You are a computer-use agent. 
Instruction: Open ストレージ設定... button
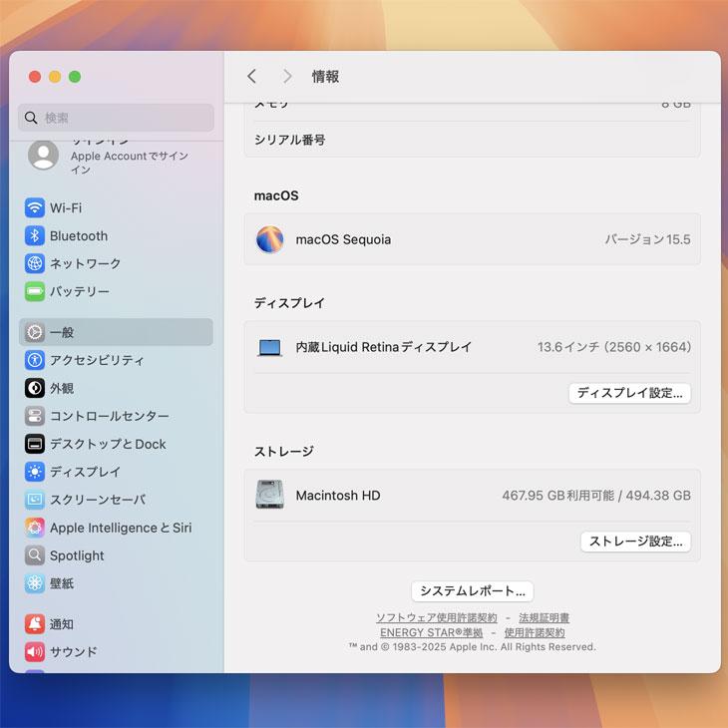click(635, 542)
